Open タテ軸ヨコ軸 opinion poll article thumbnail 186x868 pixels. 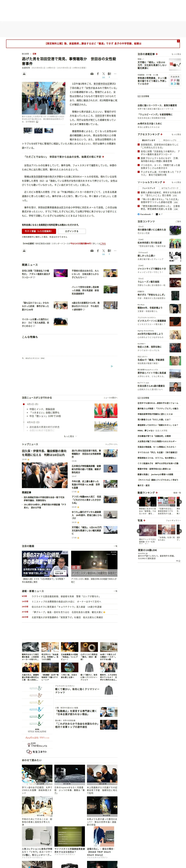pos(175,80)
